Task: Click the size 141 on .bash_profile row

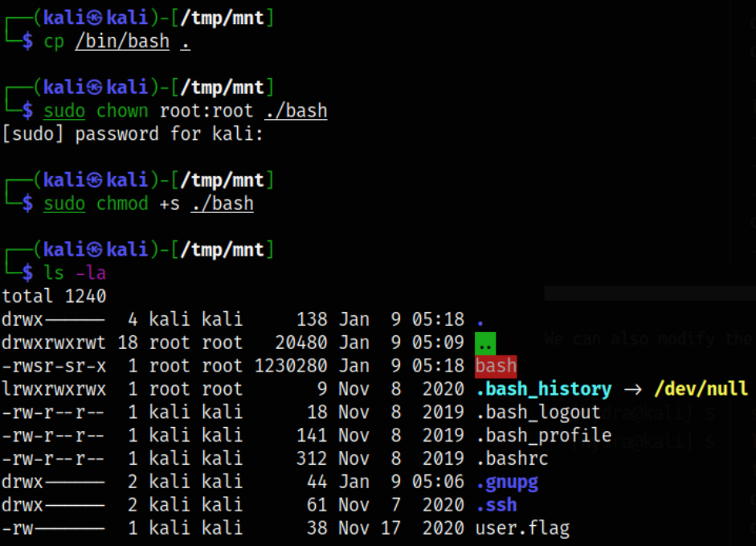Action: tap(312, 436)
